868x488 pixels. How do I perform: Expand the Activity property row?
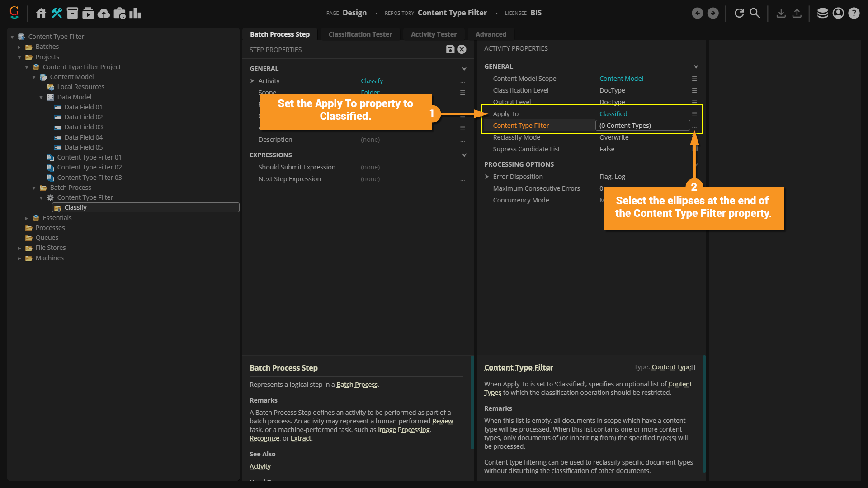point(252,81)
